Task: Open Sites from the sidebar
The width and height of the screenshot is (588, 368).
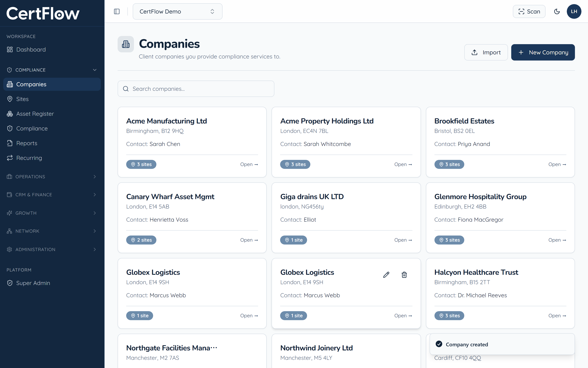Action: [52, 99]
